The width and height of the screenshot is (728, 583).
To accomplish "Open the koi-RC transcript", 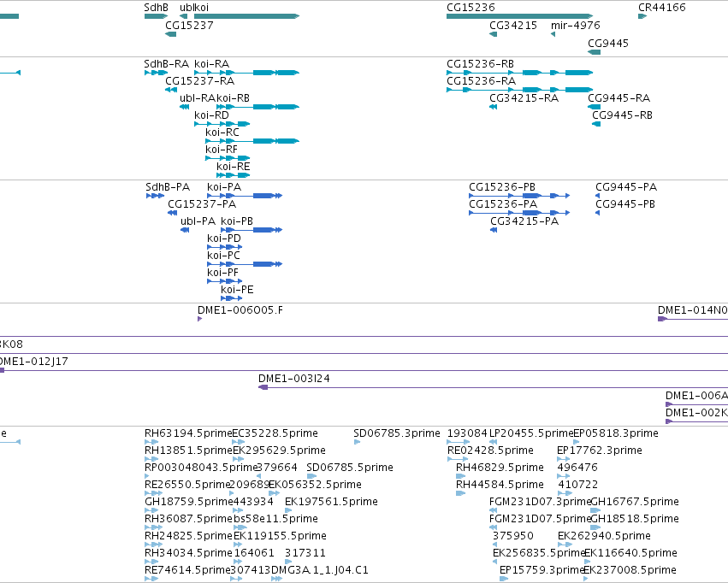I will pyautogui.click(x=252, y=141).
